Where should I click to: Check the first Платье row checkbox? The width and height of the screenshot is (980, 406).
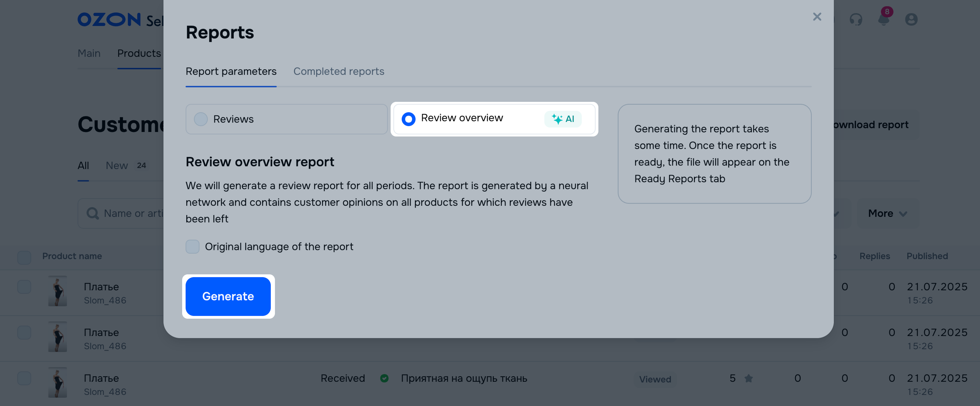24,287
